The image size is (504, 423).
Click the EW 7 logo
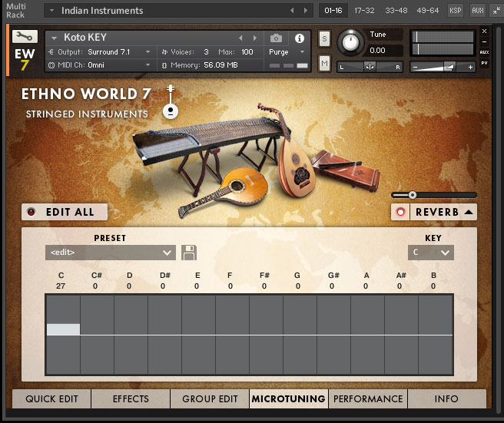coord(25,59)
